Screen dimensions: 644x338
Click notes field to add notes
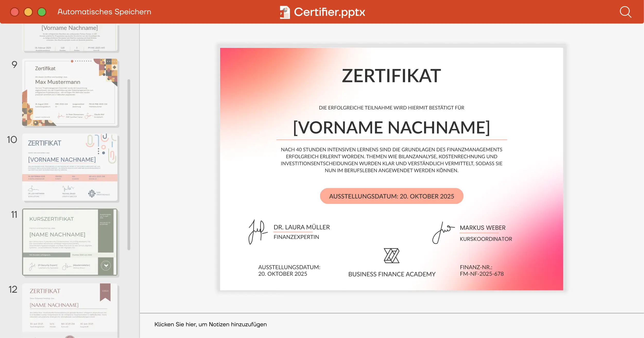pos(210,324)
